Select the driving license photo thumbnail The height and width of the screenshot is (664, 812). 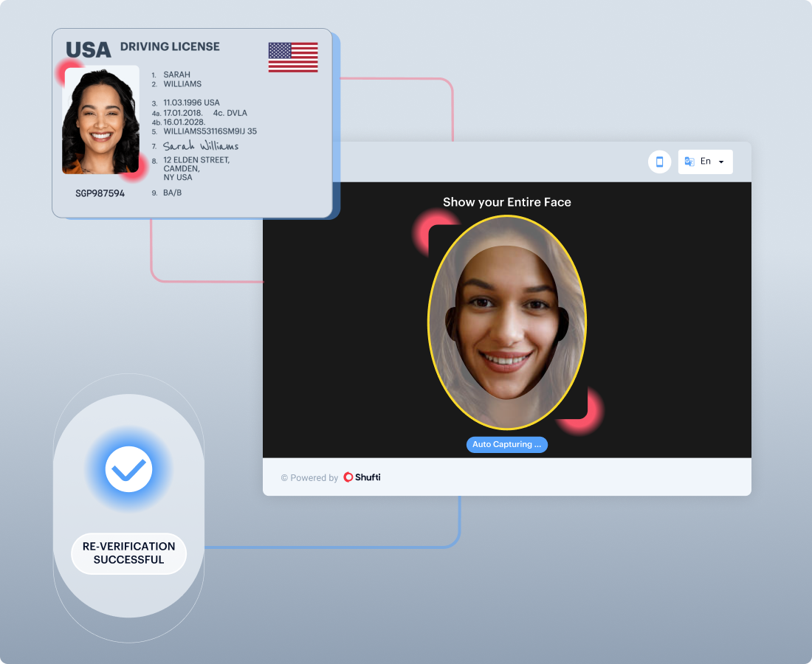(x=101, y=120)
